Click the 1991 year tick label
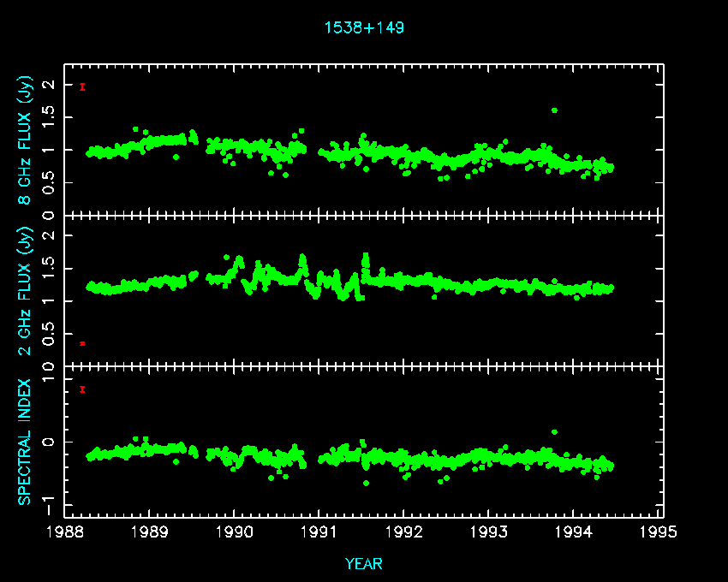Screen dimensions: 728x582 click(x=320, y=532)
